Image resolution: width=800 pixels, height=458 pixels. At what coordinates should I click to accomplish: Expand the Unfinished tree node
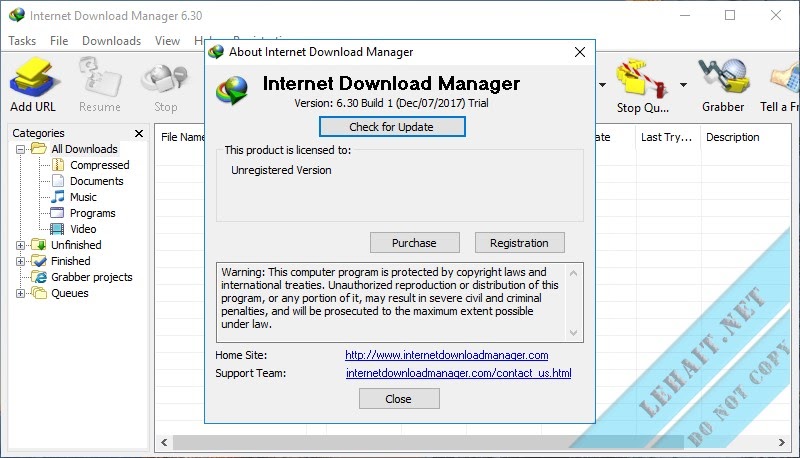point(20,245)
